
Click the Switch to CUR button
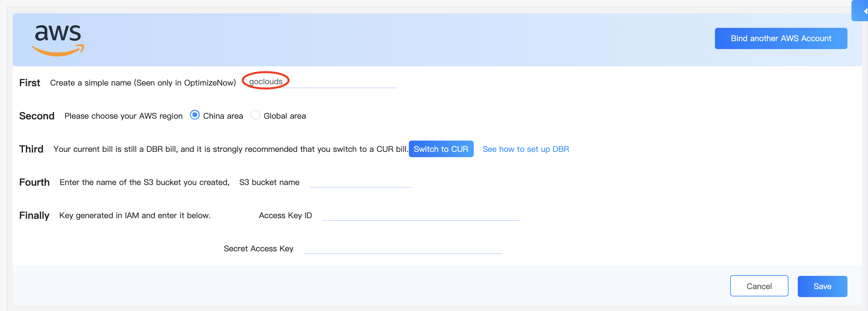[441, 149]
